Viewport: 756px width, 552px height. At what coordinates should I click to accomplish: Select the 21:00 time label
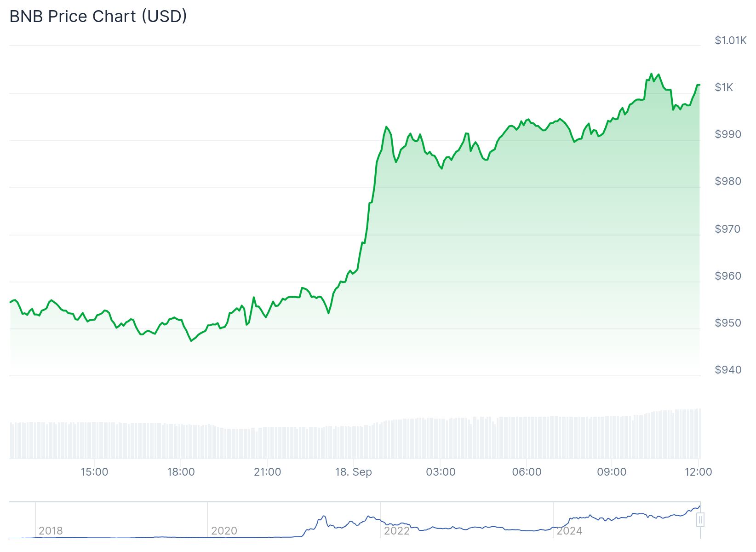point(267,472)
